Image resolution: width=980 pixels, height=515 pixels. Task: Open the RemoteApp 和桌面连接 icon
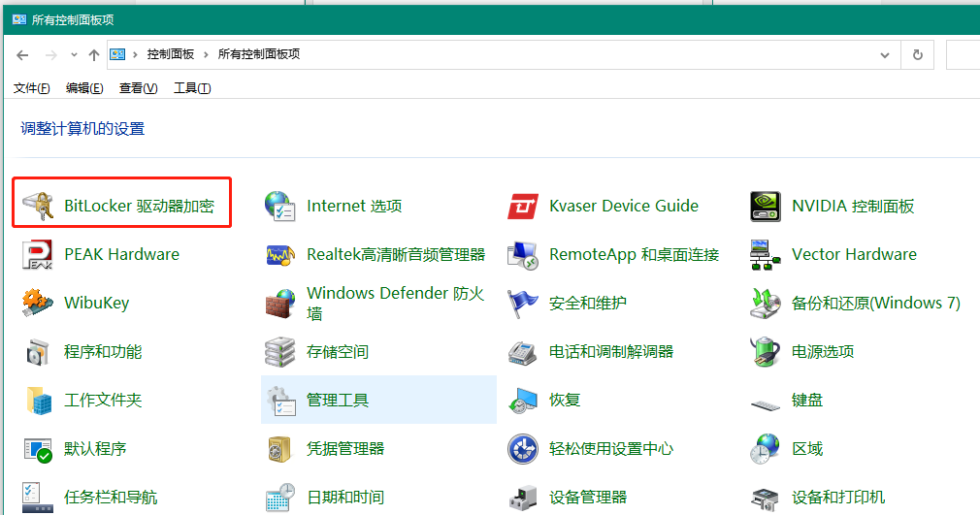tap(522, 254)
